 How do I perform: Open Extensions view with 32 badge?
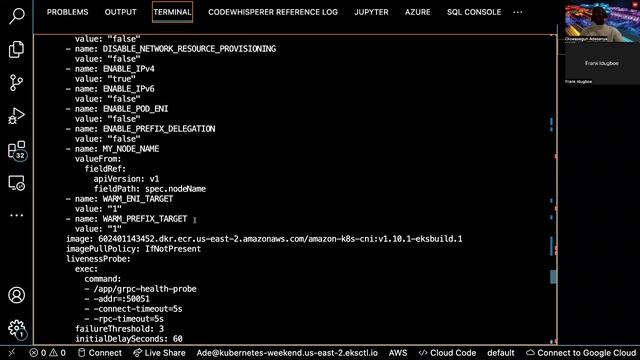pyautogui.click(x=17, y=150)
